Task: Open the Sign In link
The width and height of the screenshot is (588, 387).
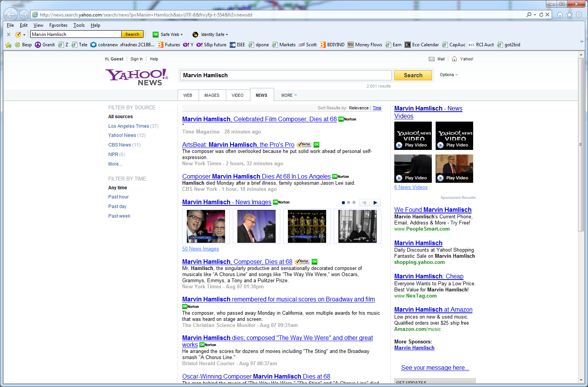Action: tap(137, 59)
